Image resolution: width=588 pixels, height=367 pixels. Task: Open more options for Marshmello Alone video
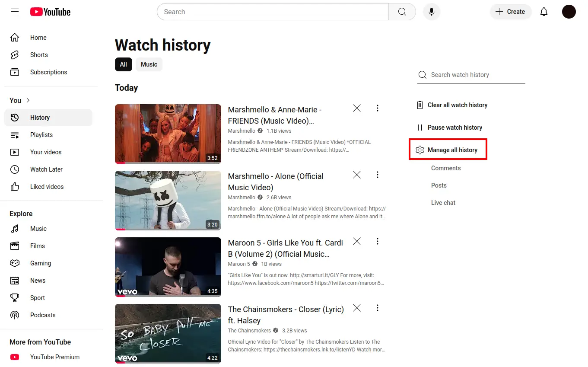click(378, 175)
